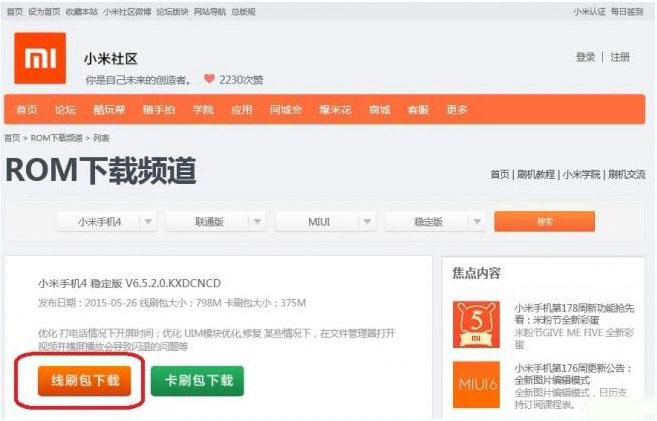Open 论坛 in the navigation bar
The height and width of the screenshot is (421, 657).
coord(65,110)
